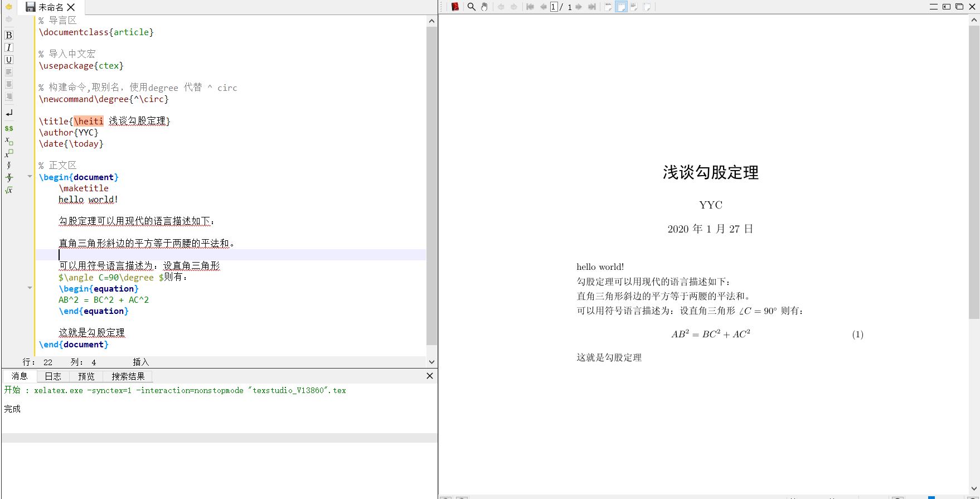
Task: Click \heiti highlighted in title line
Action: 89,121
